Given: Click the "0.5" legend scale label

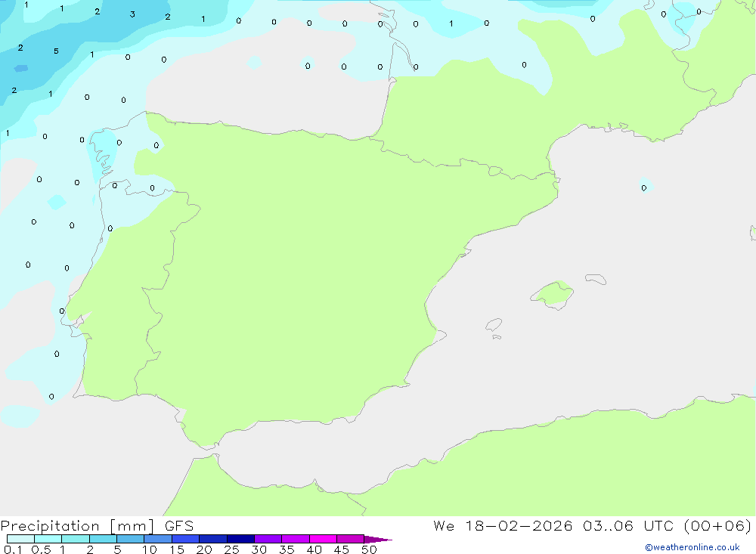Looking at the screenshot, I should (41, 549).
